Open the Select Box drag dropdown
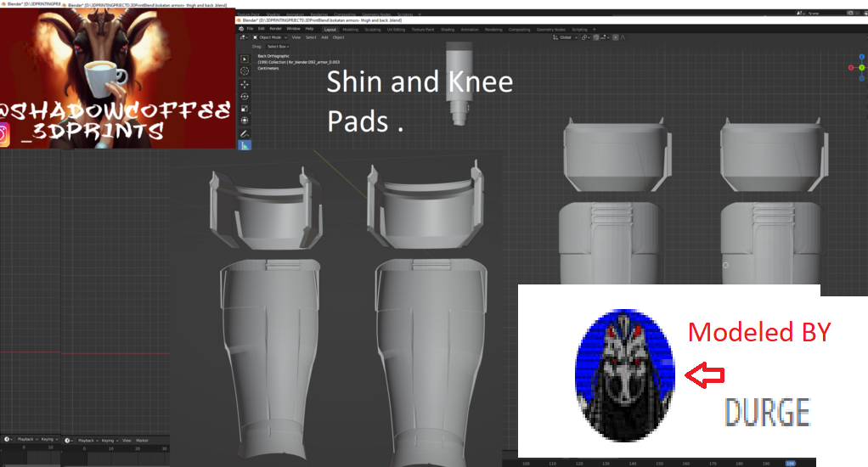This screenshot has width=868, height=467. click(278, 47)
